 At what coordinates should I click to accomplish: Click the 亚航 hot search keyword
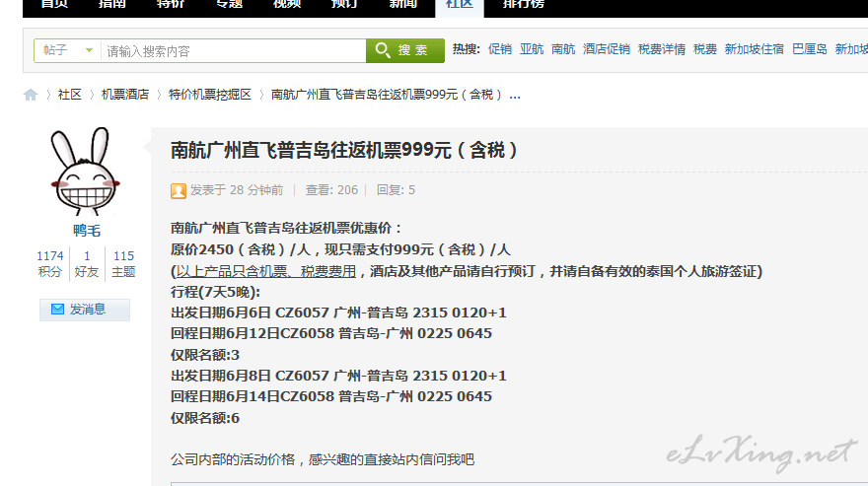point(532,49)
